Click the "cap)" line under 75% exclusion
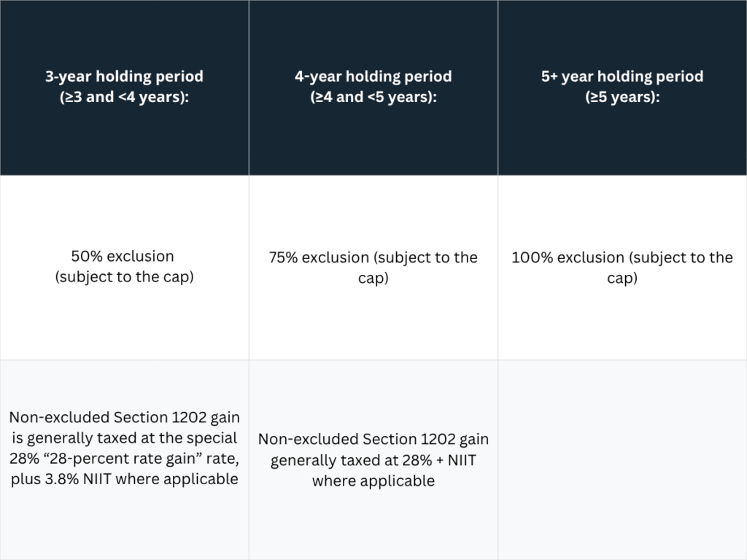 point(373,279)
